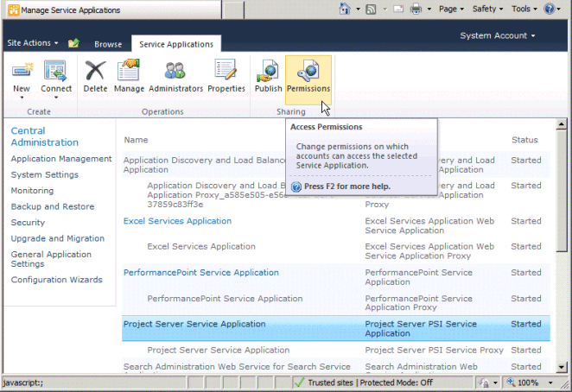Click the New service application icon
Screen dimensions: 572x392
point(22,70)
